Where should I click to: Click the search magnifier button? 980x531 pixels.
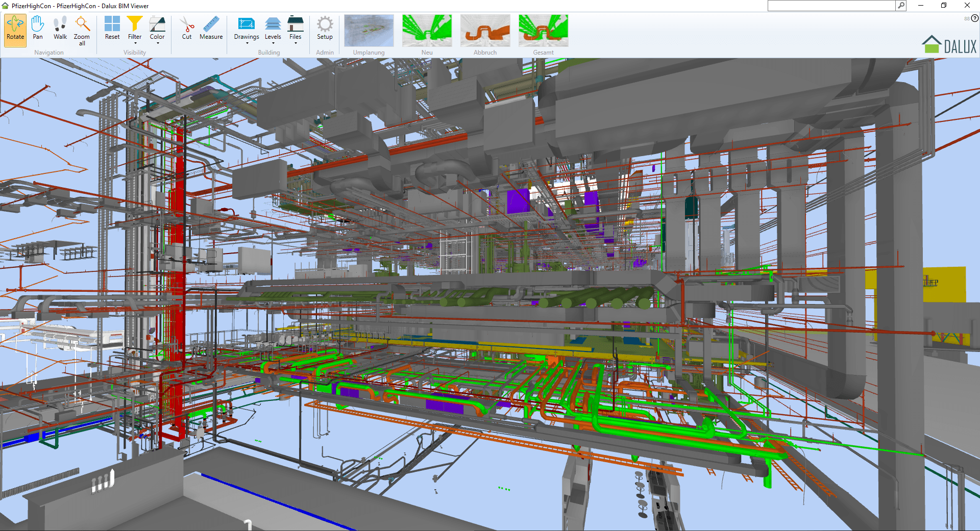pyautogui.click(x=901, y=6)
